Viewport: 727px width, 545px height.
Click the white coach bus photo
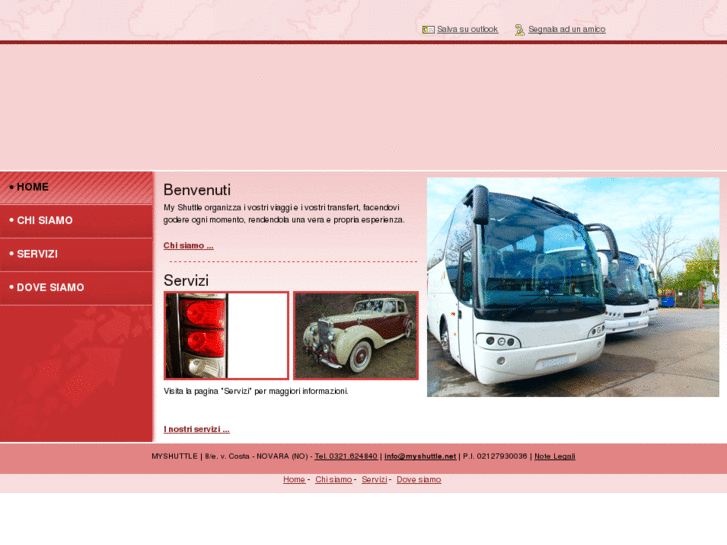coord(573,287)
